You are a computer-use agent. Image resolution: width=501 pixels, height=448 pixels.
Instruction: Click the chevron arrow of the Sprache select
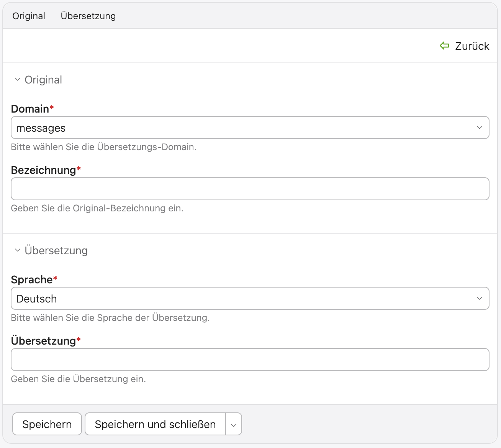tap(479, 299)
